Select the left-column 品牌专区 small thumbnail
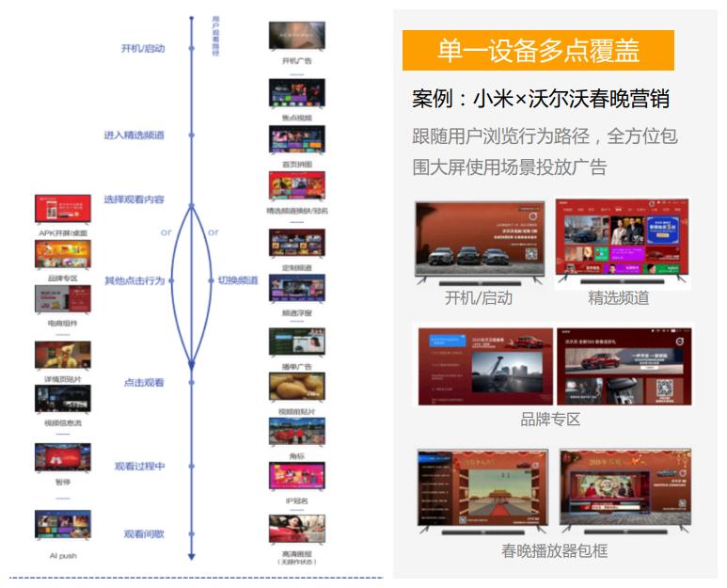Viewport: 727px width, 588px height. click(63, 254)
